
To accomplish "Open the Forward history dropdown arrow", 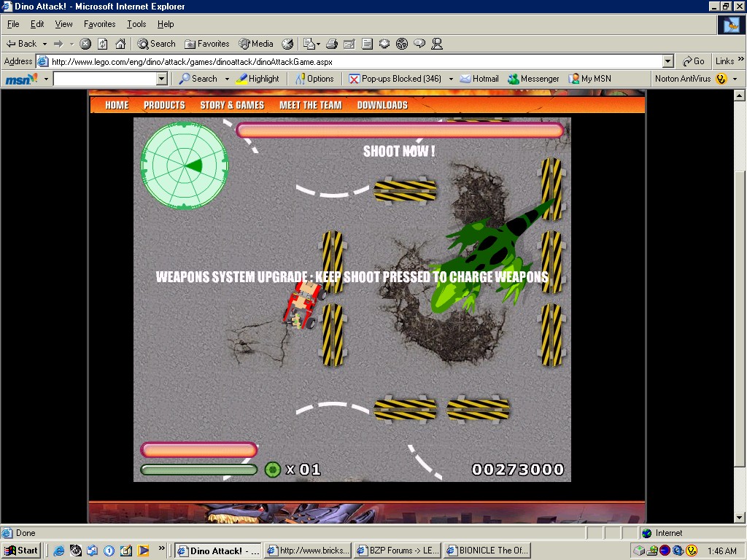I will pos(72,44).
